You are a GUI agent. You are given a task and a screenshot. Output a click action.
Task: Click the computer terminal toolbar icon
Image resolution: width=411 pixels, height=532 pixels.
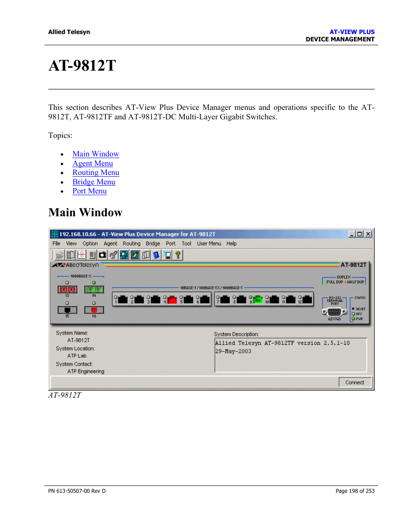tap(167, 255)
